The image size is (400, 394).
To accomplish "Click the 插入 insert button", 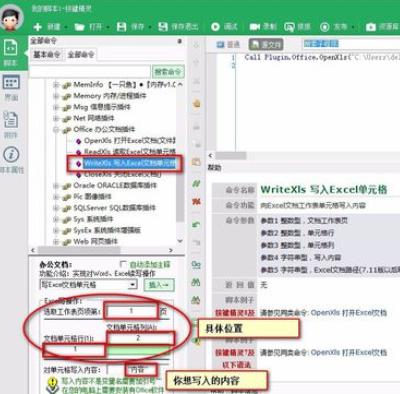I will click(159, 285).
